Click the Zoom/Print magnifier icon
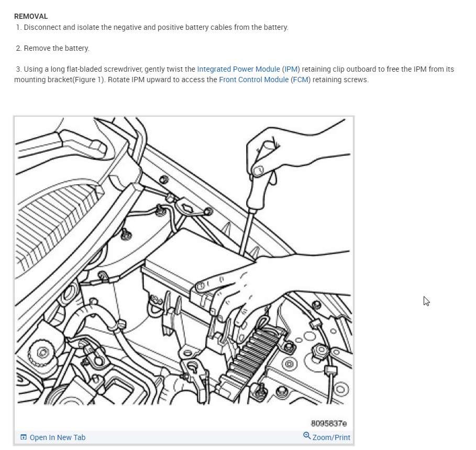The width and height of the screenshot is (476, 450). 307,436
